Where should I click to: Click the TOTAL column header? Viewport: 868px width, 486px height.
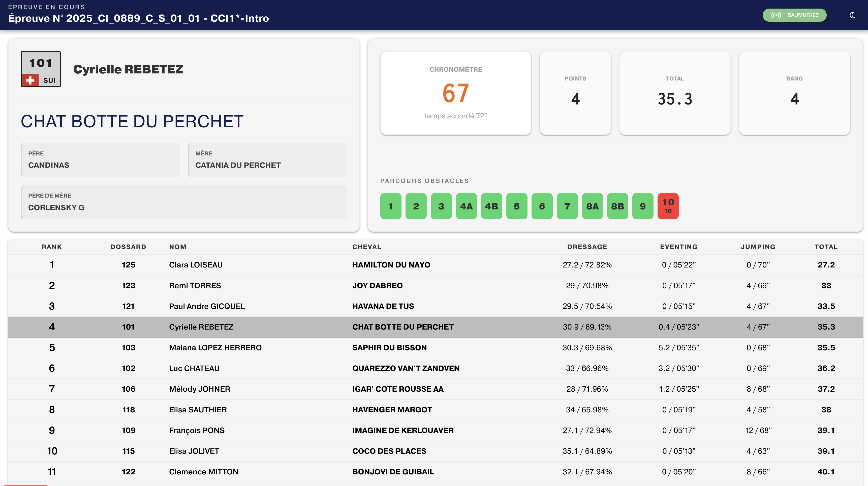(826, 247)
